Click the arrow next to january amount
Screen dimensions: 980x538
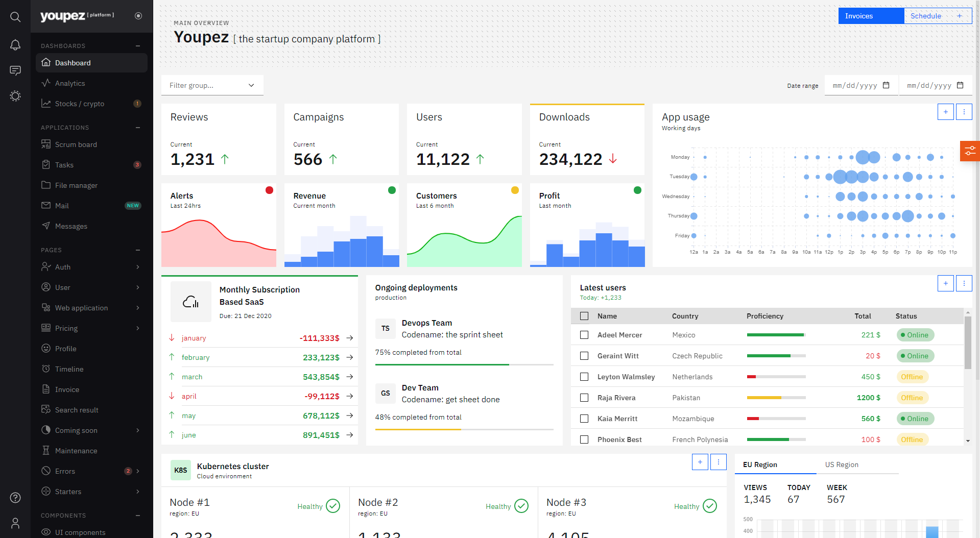[x=350, y=338]
